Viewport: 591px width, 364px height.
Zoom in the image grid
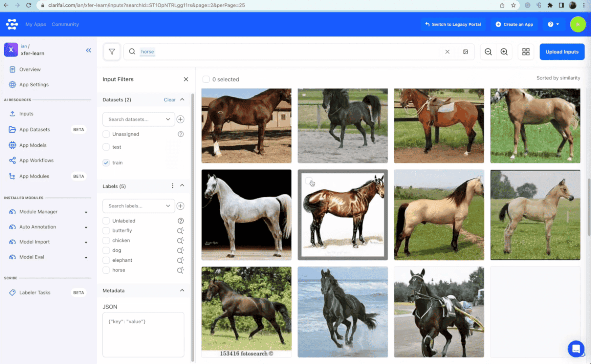point(504,52)
